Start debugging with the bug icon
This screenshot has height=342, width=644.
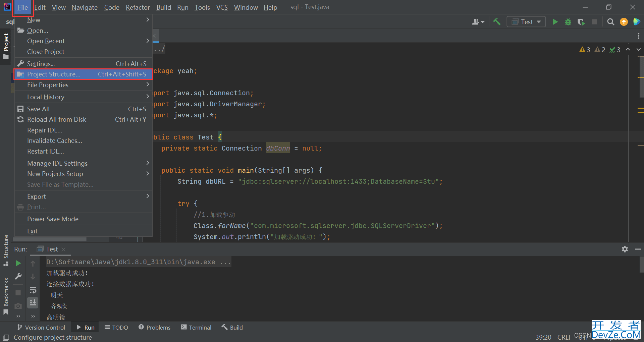click(568, 22)
